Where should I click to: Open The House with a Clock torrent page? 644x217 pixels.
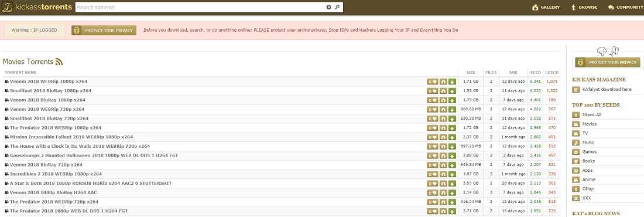coord(80,146)
